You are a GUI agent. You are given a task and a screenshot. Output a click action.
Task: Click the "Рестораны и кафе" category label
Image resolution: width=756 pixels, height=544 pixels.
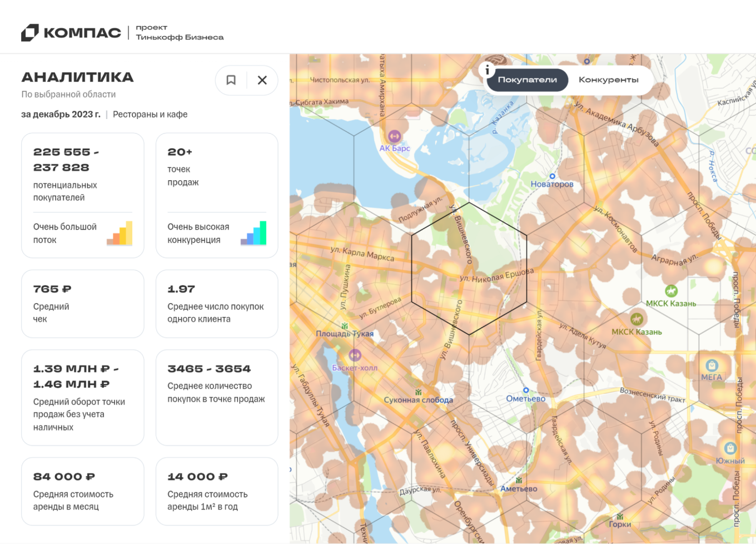click(150, 114)
